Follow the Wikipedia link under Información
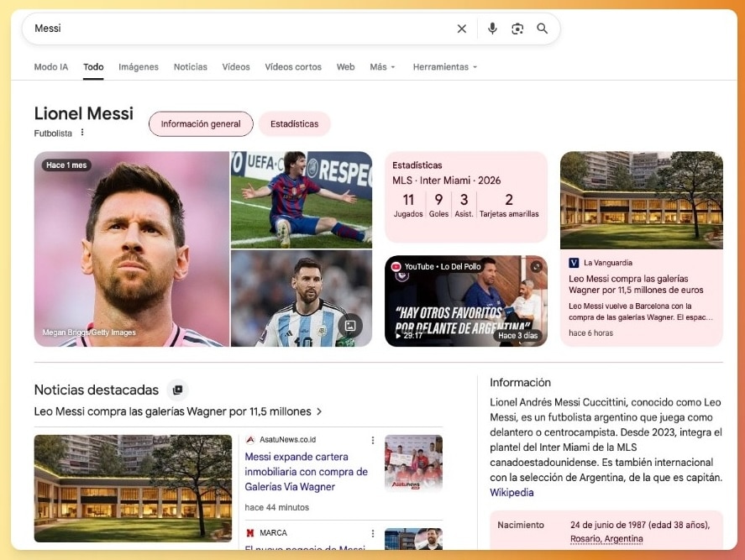Viewport: 745px width, 560px height. pyautogui.click(x=512, y=493)
